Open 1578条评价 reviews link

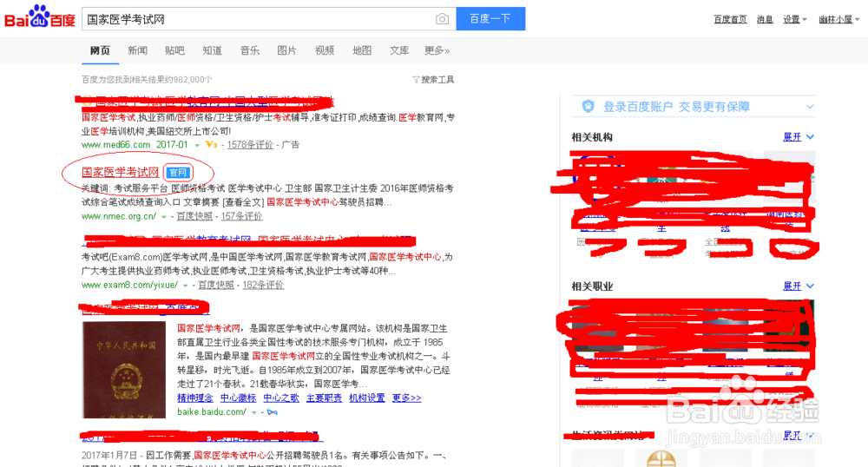point(250,144)
